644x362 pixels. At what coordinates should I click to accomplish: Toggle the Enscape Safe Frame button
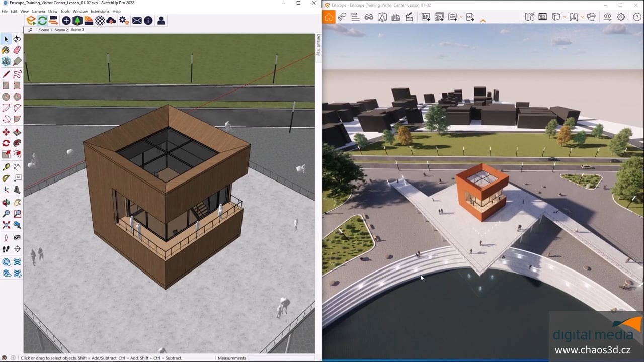(x=542, y=17)
